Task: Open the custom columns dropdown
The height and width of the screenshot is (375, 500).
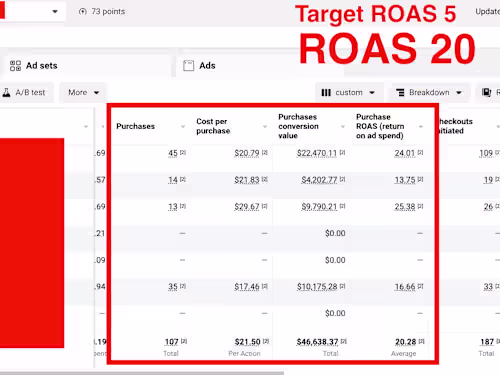Action: 348,92
